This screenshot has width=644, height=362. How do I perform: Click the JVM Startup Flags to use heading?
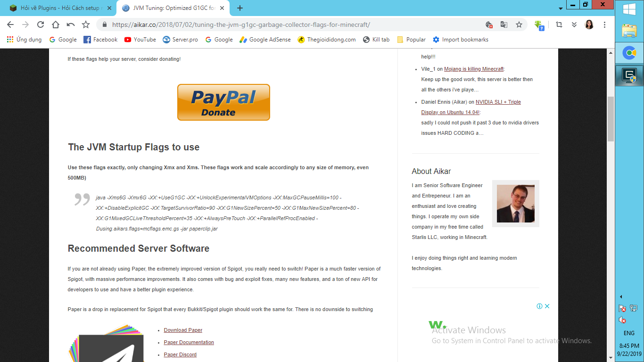click(134, 147)
